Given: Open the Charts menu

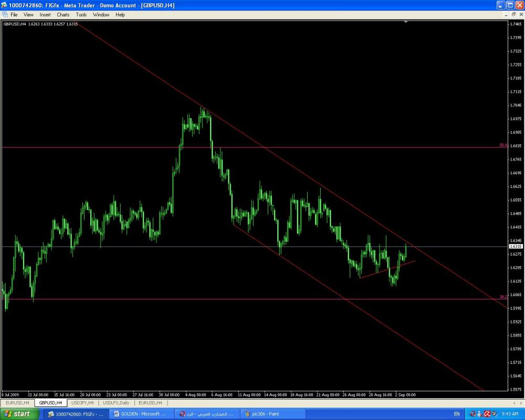Looking at the screenshot, I should (x=63, y=15).
